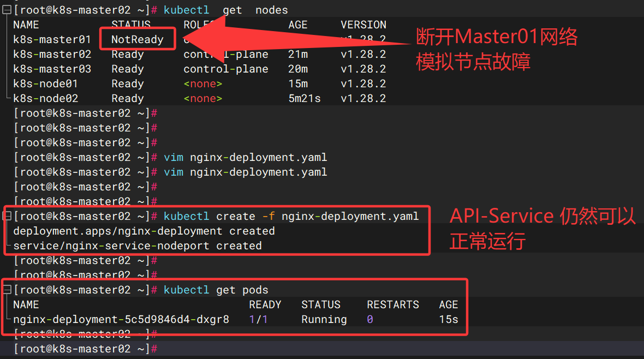Click the VERSION column header

(363, 25)
